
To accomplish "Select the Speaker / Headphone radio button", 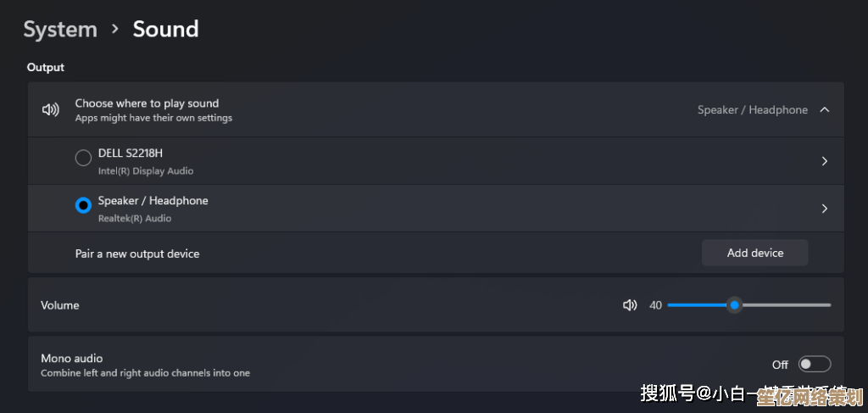I will (83, 205).
